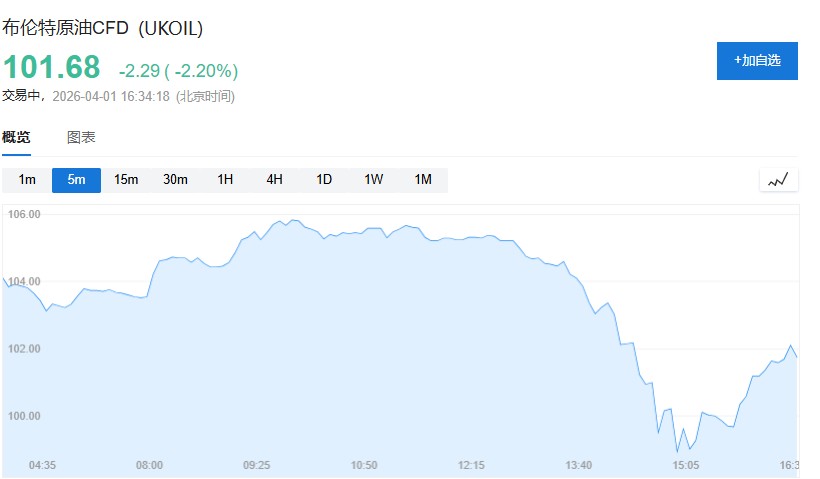Click the +加自选 button
Image resolution: width=820 pixels, height=479 pixels.
tap(757, 61)
